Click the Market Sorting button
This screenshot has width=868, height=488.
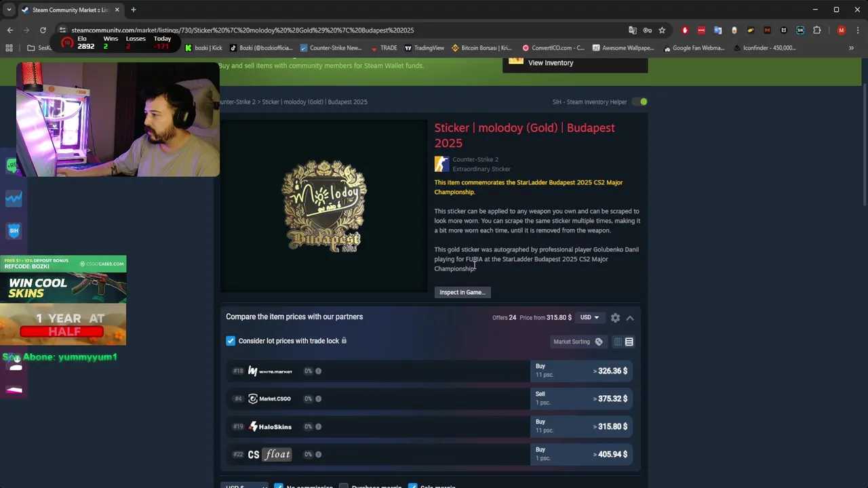(578, 342)
